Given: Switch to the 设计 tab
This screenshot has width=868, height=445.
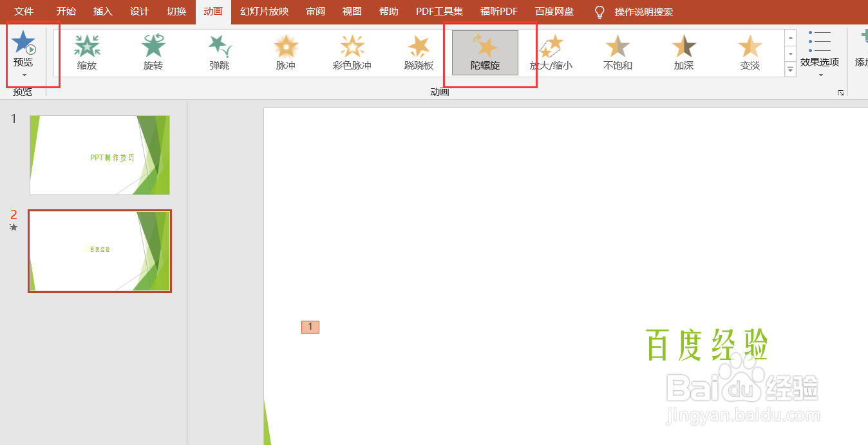Looking at the screenshot, I should 139,12.
